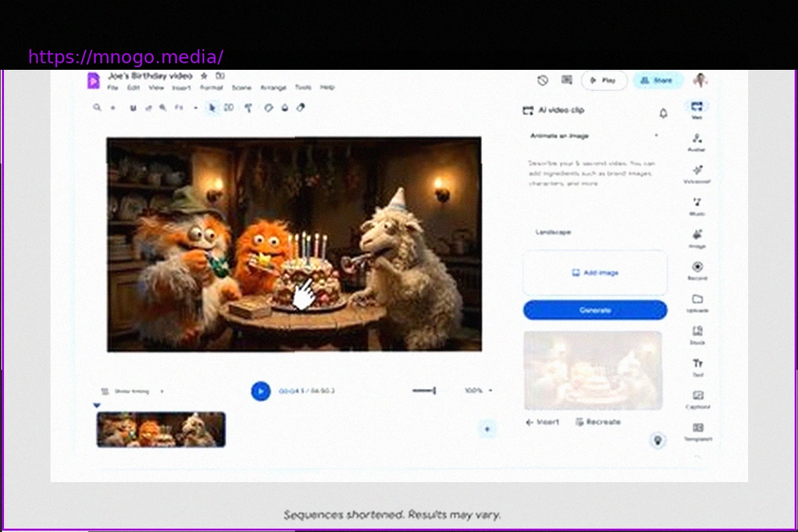Open the Image sidebar tool

click(696, 238)
